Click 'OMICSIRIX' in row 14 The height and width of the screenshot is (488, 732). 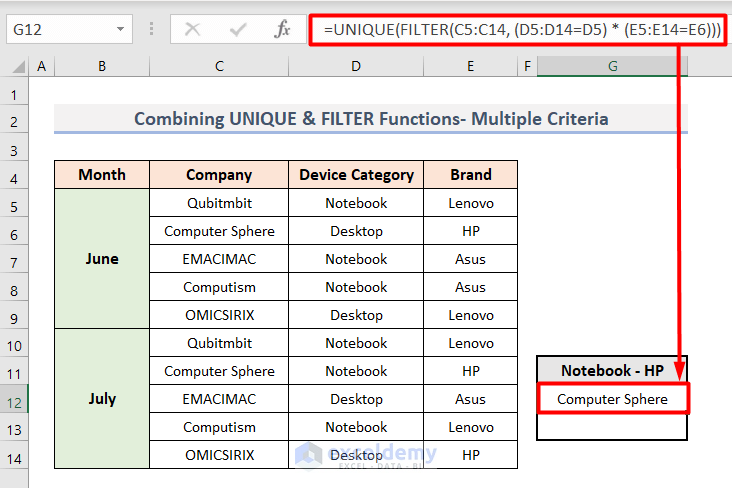[219, 455]
